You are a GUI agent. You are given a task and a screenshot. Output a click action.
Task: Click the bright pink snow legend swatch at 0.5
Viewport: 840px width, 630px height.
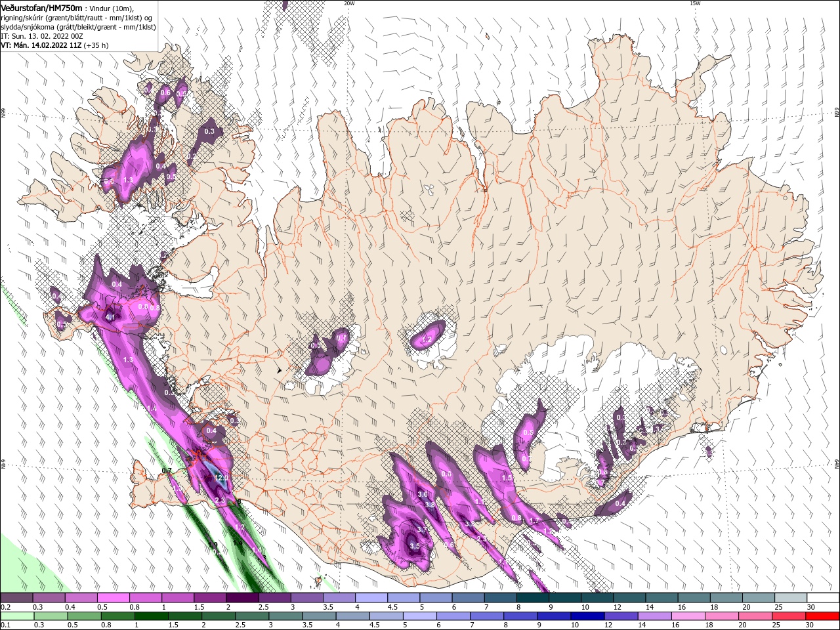(x=113, y=598)
